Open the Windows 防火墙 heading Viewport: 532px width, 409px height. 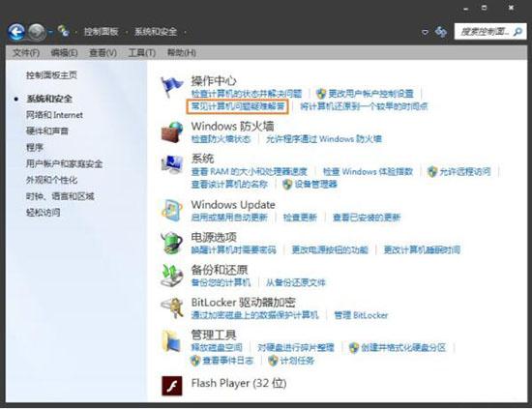tap(232, 127)
